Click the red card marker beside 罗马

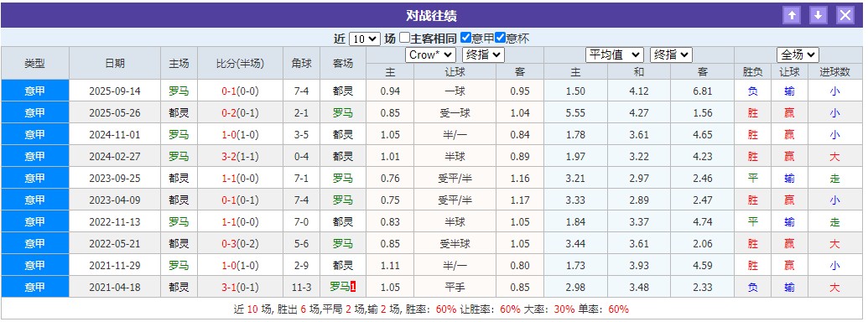tap(353, 287)
